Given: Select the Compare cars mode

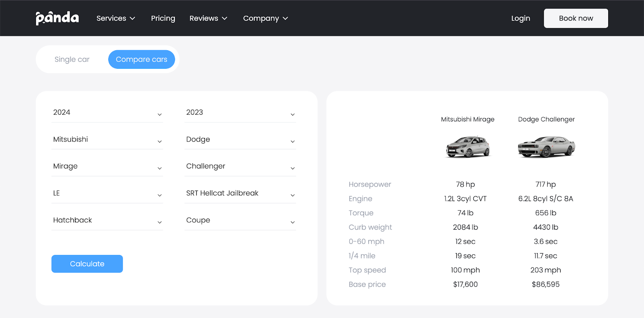Looking at the screenshot, I should (x=141, y=59).
